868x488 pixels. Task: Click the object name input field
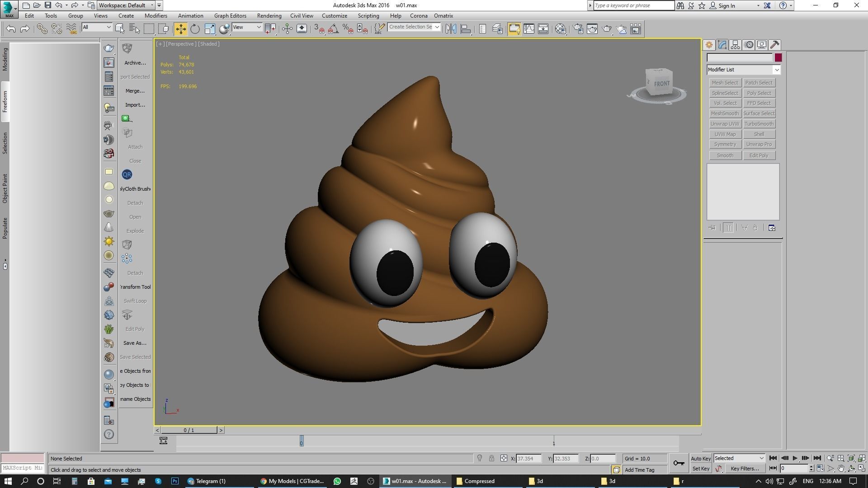(740, 57)
